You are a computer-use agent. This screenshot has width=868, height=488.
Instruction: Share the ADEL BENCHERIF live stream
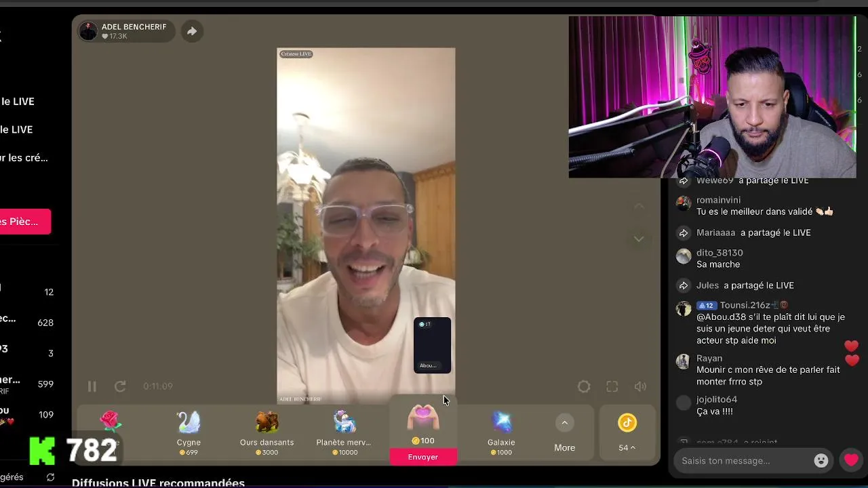pos(192,31)
